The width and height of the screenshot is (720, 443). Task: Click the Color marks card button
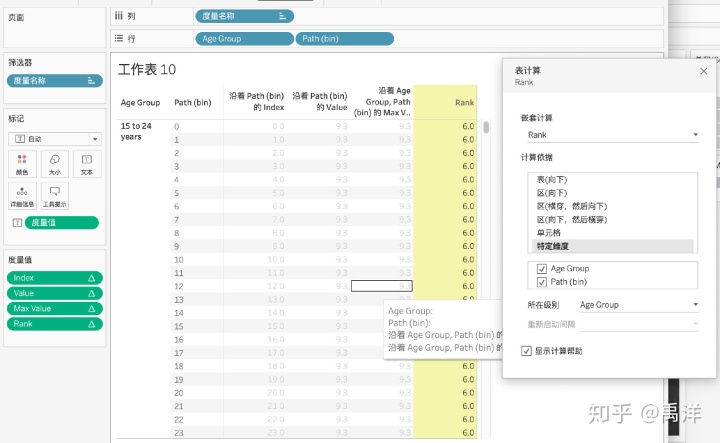pos(22,164)
